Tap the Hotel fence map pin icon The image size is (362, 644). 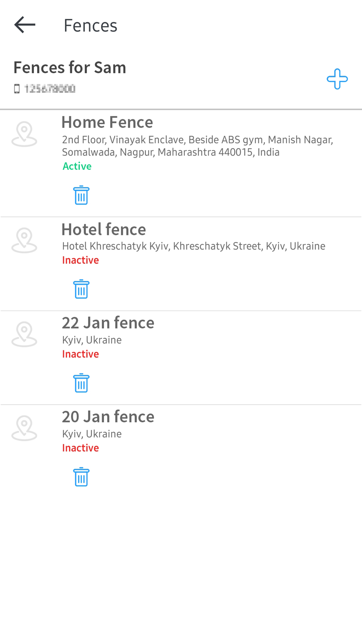tap(24, 240)
